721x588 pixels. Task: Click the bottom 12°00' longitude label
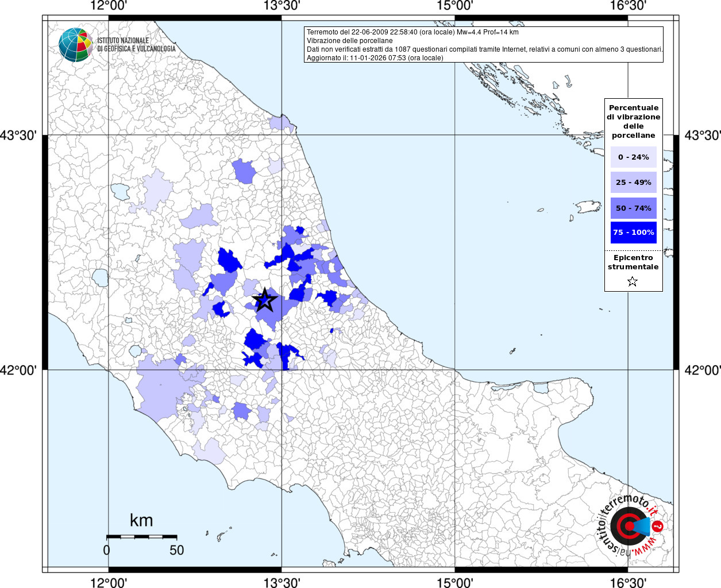coord(109,582)
